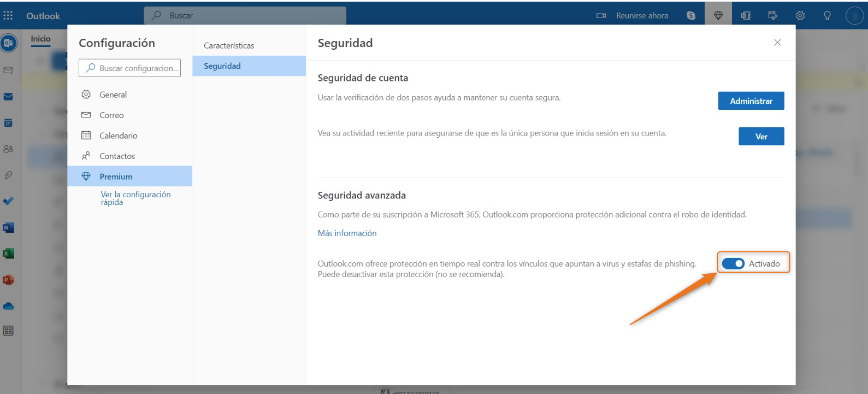The height and width of the screenshot is (394, 868).
Task: Select Premium settings category
Action: (x=129, y=177)
